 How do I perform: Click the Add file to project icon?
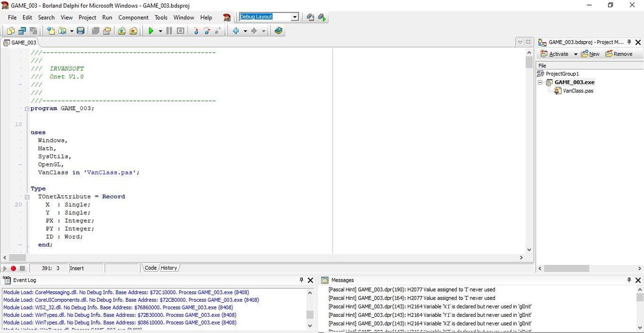click(x=122, y=31)
